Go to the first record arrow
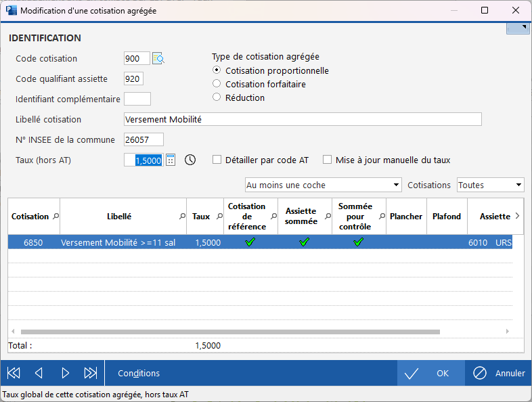Screen dimensions: 532x402 [x=14, y=373]
